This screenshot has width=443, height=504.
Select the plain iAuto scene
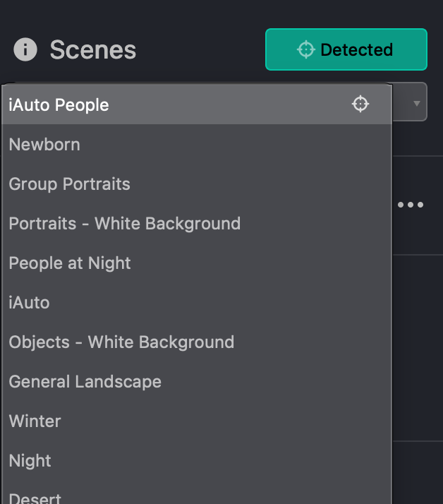[x=30, y=303]
